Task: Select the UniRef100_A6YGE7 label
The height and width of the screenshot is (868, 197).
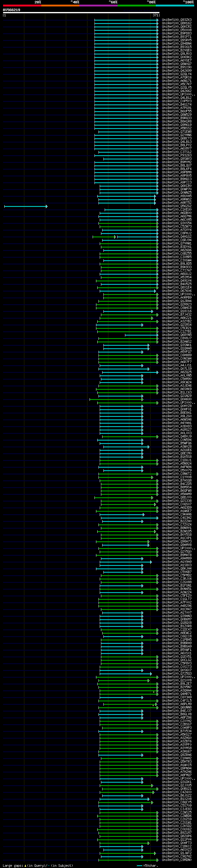Action: tap(177, 61)
